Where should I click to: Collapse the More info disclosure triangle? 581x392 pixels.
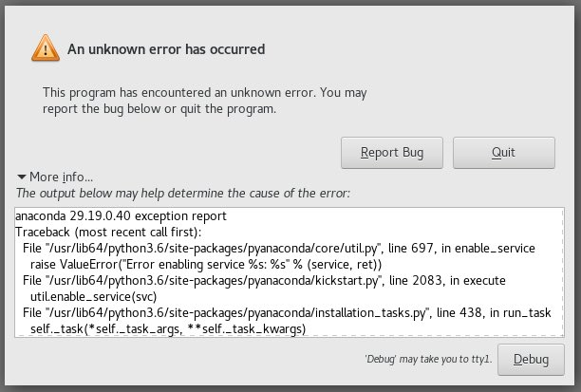(x=22, y=177)
